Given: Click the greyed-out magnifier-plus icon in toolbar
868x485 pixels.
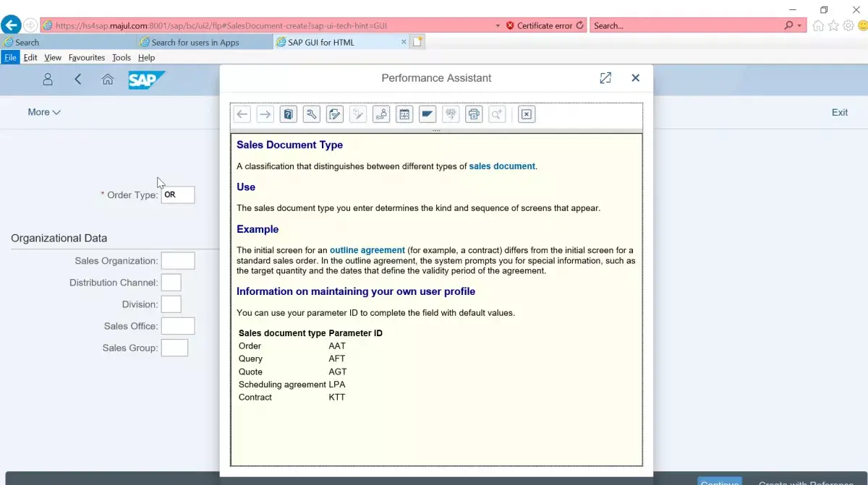Looking at the screenshot, I should point(497,114).
